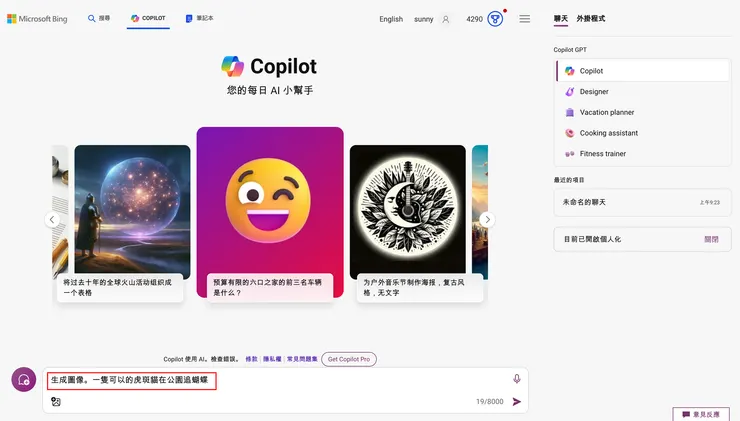The width and height of the screenshot is (740, 421).
Task: Open the notebook tab
Action: click(x=199, y=18)
